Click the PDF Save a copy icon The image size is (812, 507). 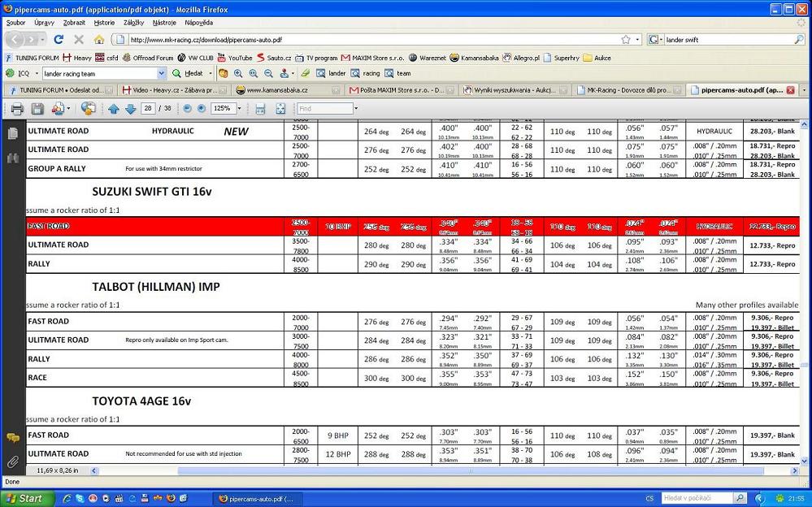tap(37, 109)
